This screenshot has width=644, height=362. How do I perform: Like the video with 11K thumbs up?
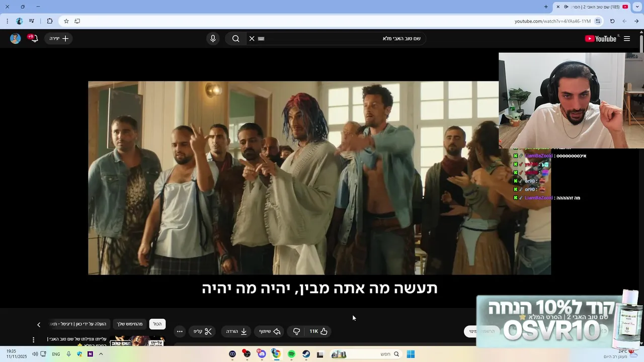coord(318,331)
